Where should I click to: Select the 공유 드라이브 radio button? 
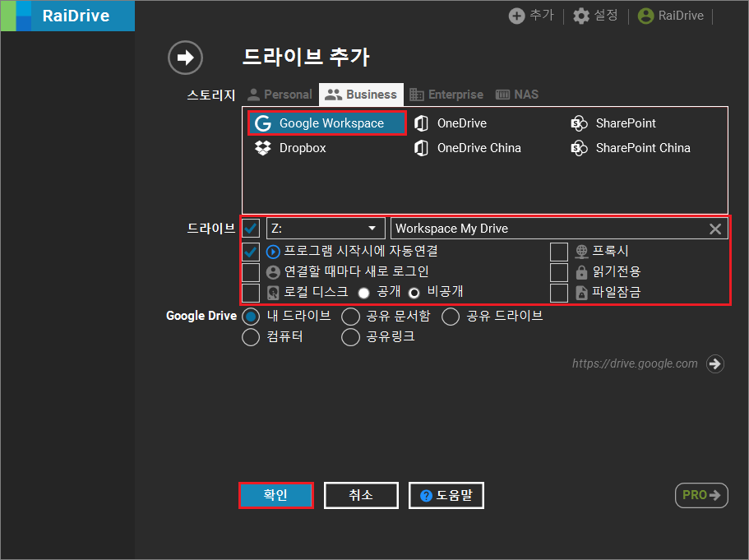click(451, 317)
